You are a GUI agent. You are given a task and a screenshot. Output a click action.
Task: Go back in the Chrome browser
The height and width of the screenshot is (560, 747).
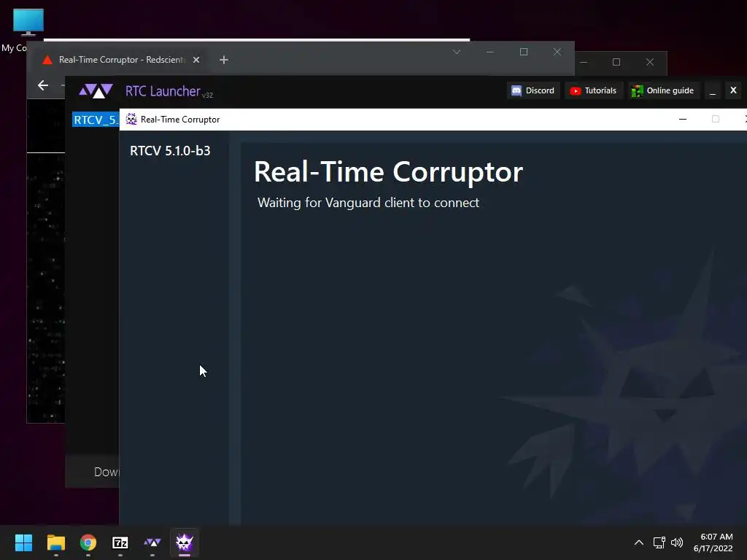[x=43, y=85]
